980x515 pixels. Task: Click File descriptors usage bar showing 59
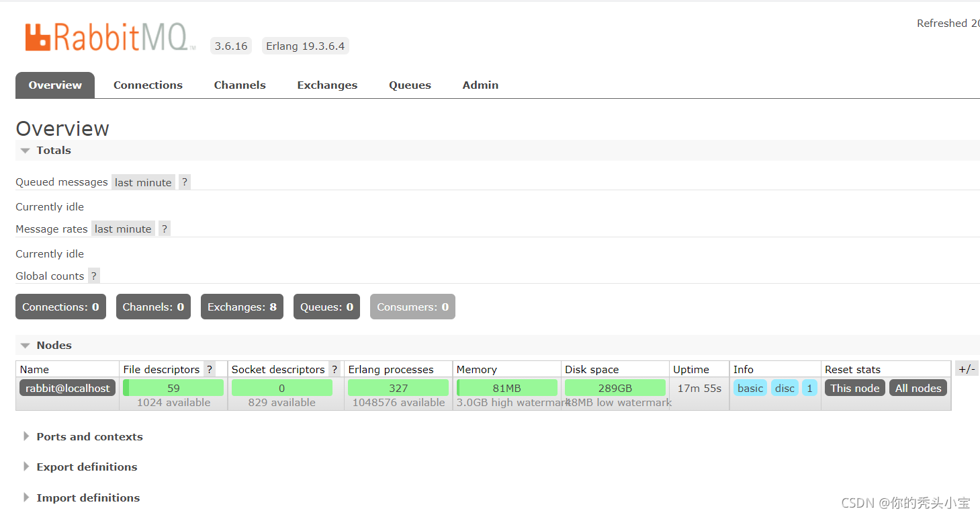(x=173, y=388)
